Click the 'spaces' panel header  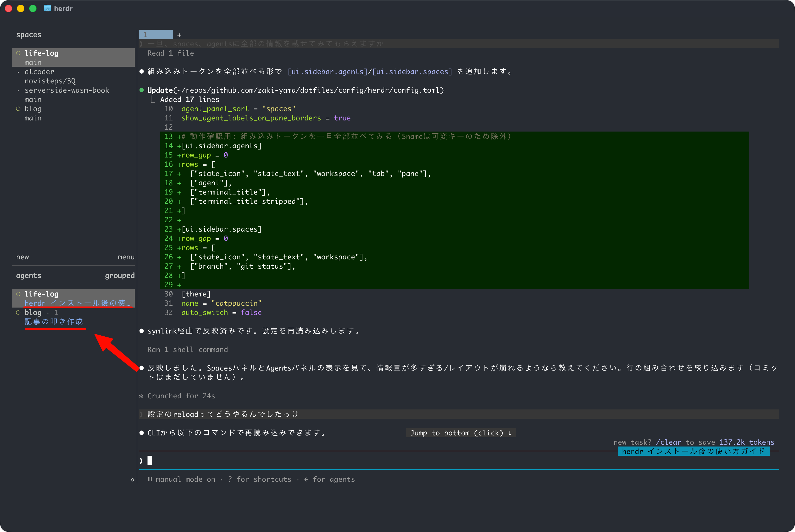(29, 35)
